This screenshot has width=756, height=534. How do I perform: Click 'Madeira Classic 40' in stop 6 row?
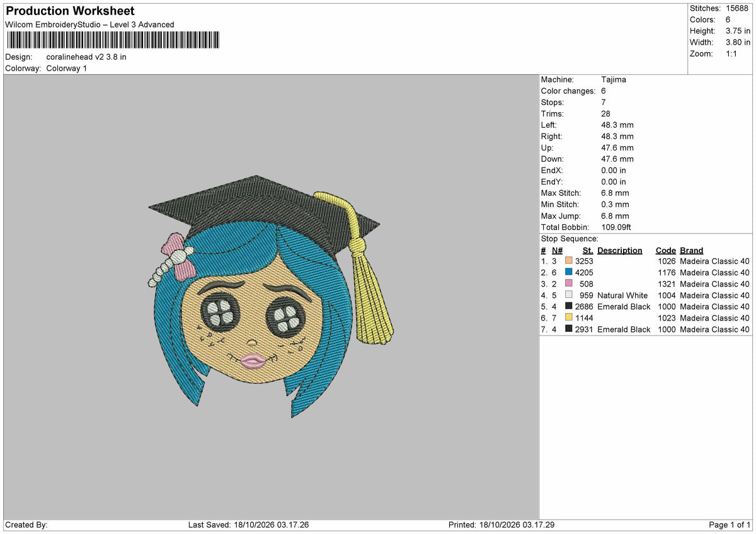715,318
